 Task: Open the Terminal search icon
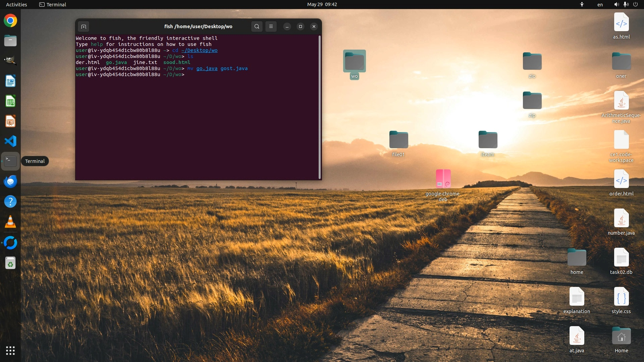point(257,26)
